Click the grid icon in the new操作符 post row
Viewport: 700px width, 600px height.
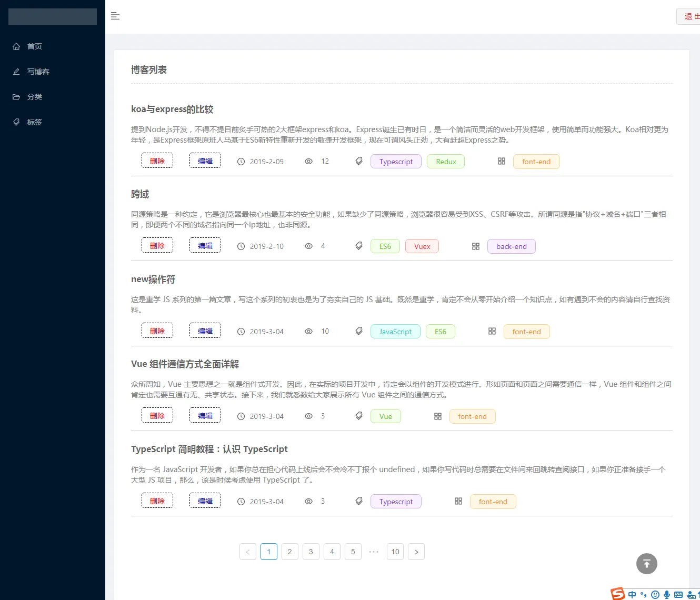(492, 331)
